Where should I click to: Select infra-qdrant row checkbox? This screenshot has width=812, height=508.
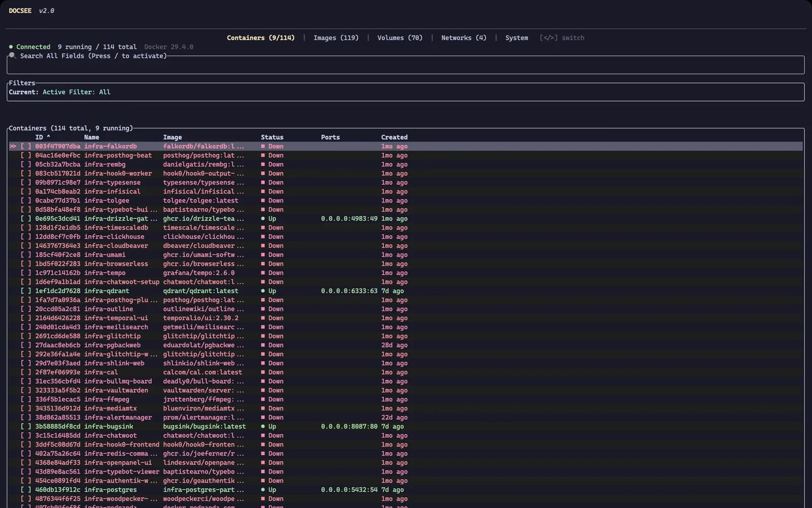pos(26,291)
